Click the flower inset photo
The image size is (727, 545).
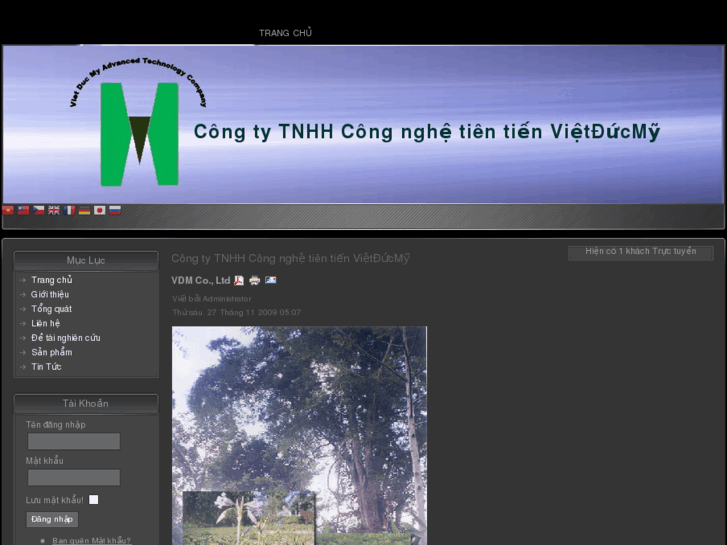click(x=249, y=518)
